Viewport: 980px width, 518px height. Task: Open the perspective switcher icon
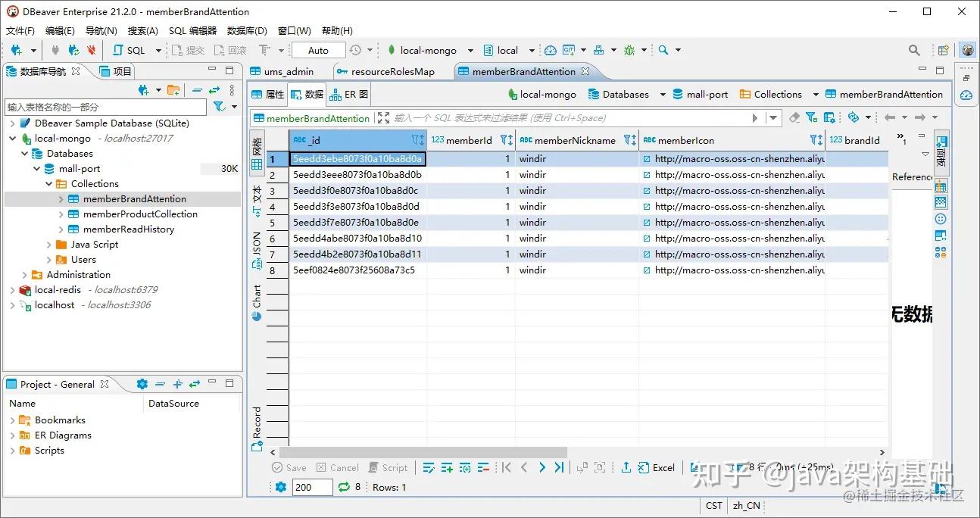944,50
